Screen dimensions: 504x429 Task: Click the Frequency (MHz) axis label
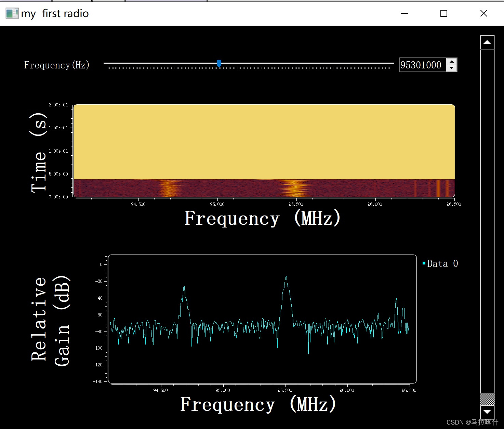pos(262,218)
